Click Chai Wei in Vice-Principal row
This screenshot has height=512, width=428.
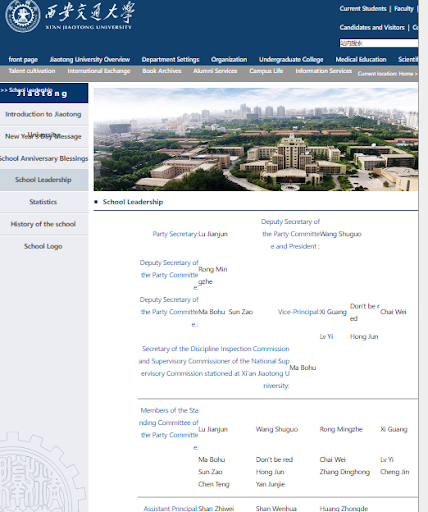(x=393, y=312)
